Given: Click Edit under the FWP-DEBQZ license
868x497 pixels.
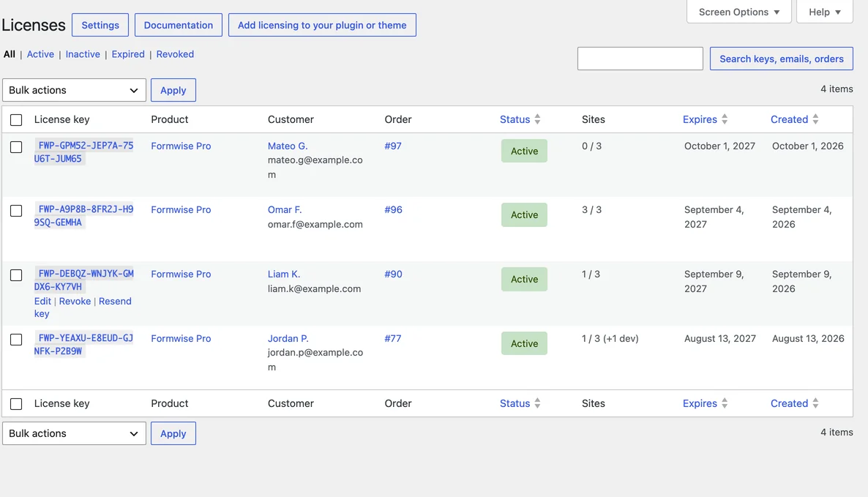Looking at the screenshot, I should click(x=42, y=301).
